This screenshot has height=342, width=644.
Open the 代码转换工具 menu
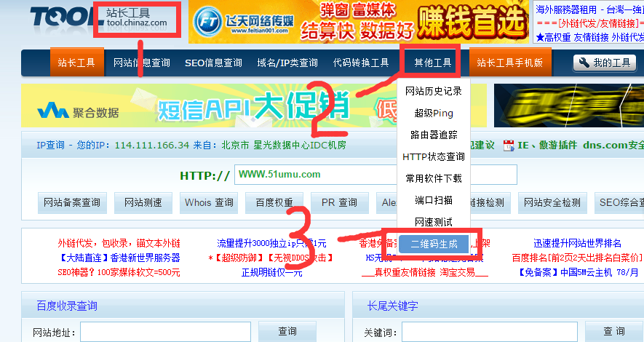click(361, 63)
